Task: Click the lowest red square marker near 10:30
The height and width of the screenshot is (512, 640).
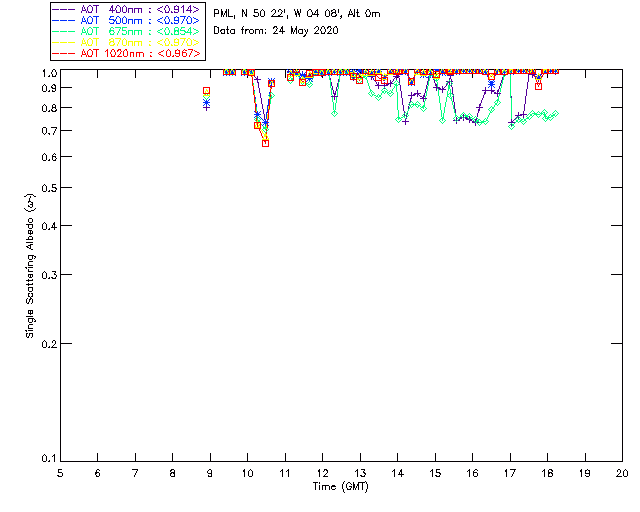Action: tap(265, 143)
